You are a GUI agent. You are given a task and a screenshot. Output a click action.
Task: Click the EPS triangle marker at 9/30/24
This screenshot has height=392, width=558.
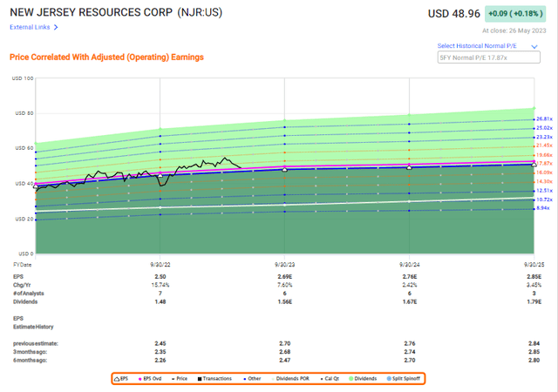point(409,167)
